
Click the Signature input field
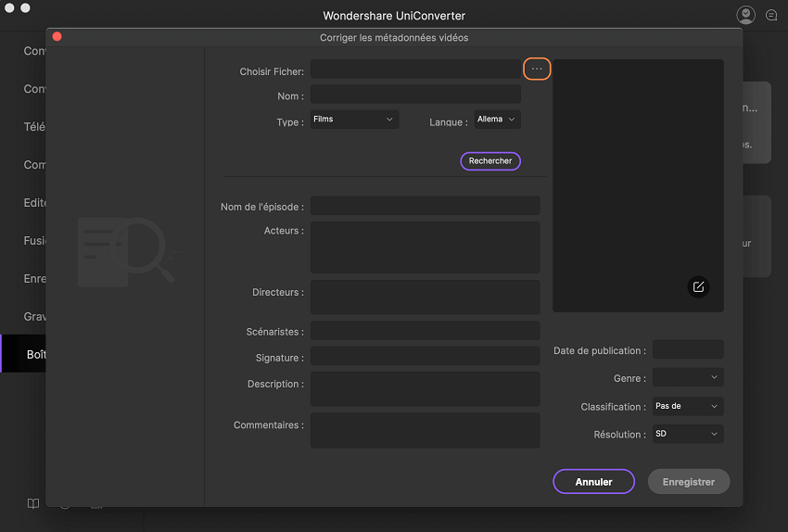click(426, 356)
